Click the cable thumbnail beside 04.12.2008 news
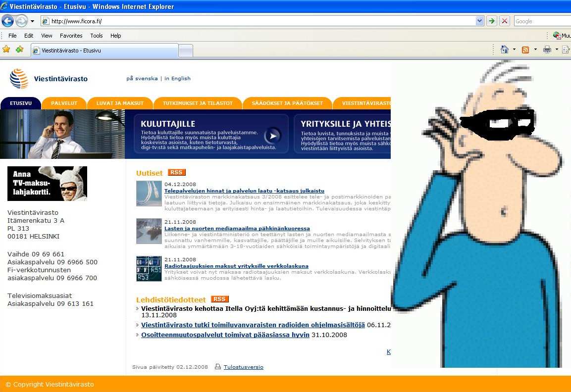The height and width of the screenshot is (392, 571). coord(149,194)
